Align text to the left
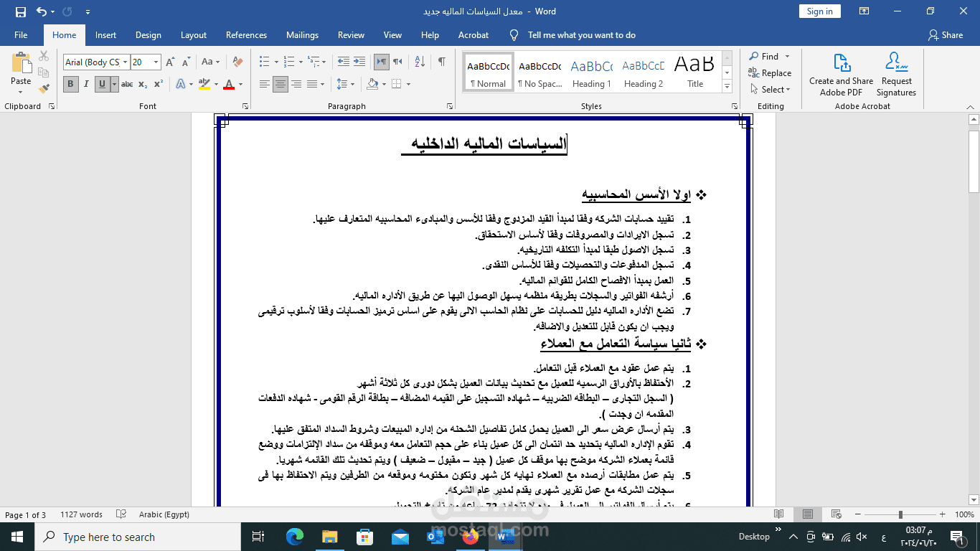Image resolution: width=980 pixels, height=551 pixels. coord(265,84)
